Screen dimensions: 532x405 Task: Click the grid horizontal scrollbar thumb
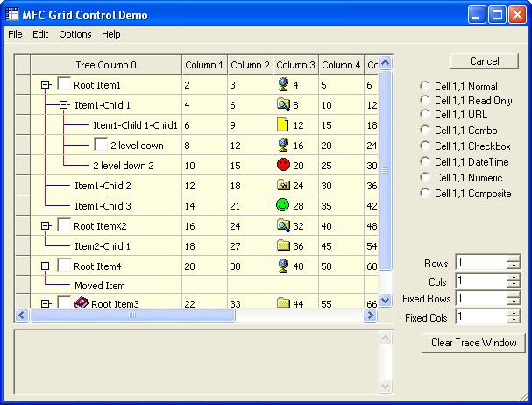(132, 315)
